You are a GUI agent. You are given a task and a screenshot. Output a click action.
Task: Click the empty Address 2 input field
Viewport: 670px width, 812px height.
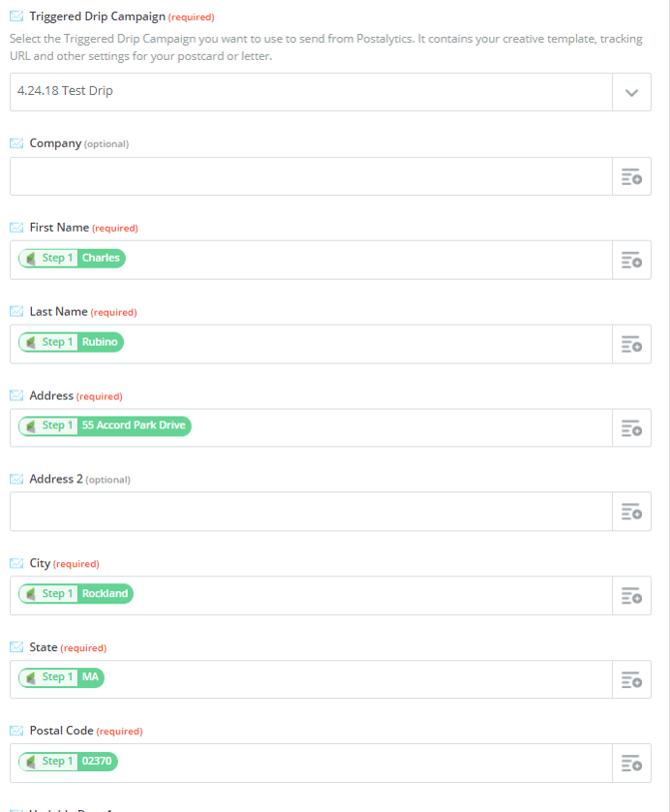click(x=312, y=511)
